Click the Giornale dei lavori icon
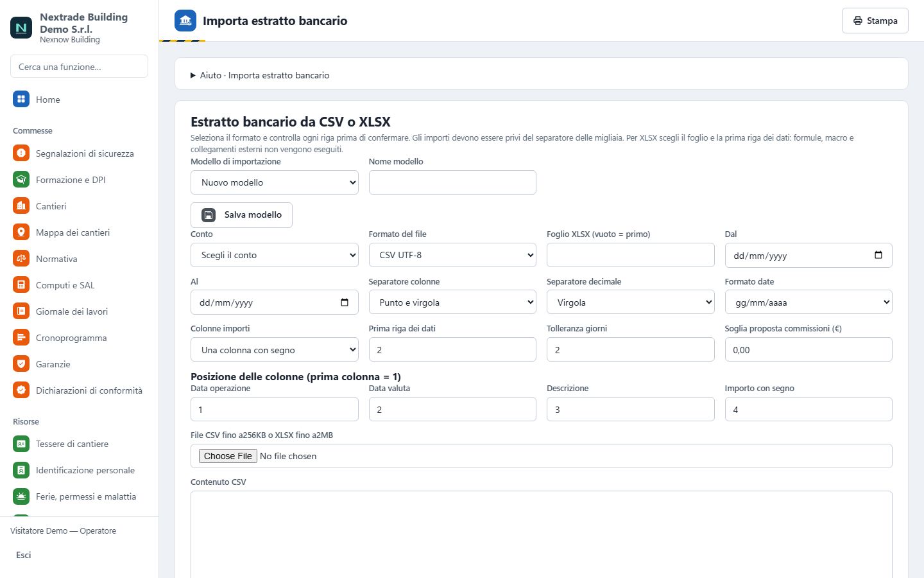Screen dimensions: 924x578 (x=21, y=311)
